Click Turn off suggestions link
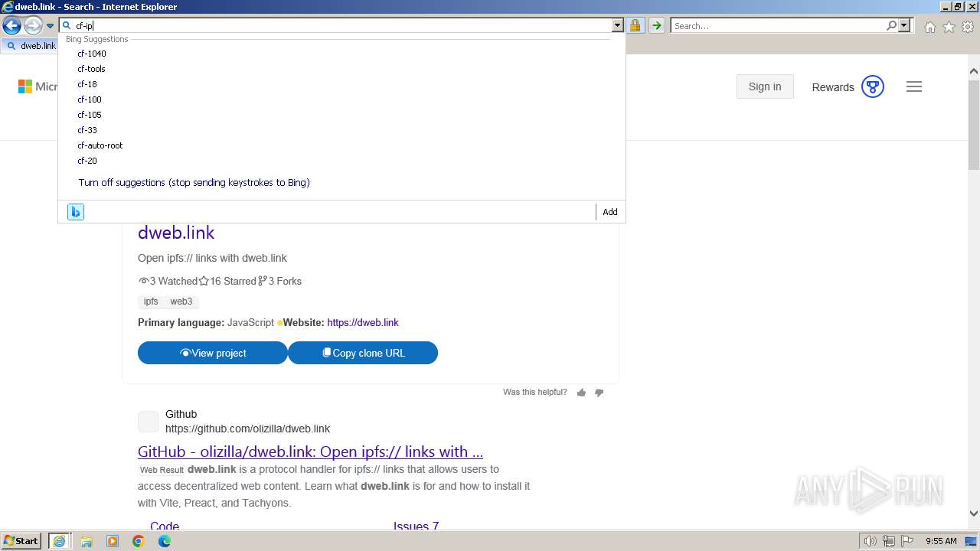980x551 pixels. click(x=194, y=182)
